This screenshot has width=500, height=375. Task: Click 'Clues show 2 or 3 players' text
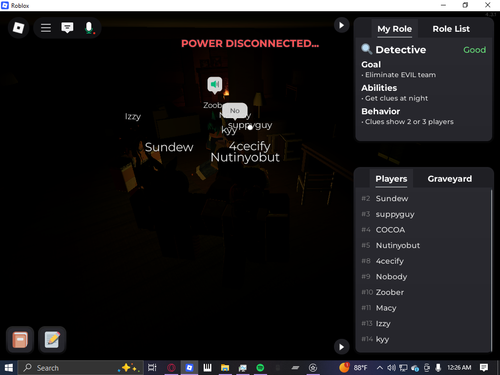[x=409, y=122]
